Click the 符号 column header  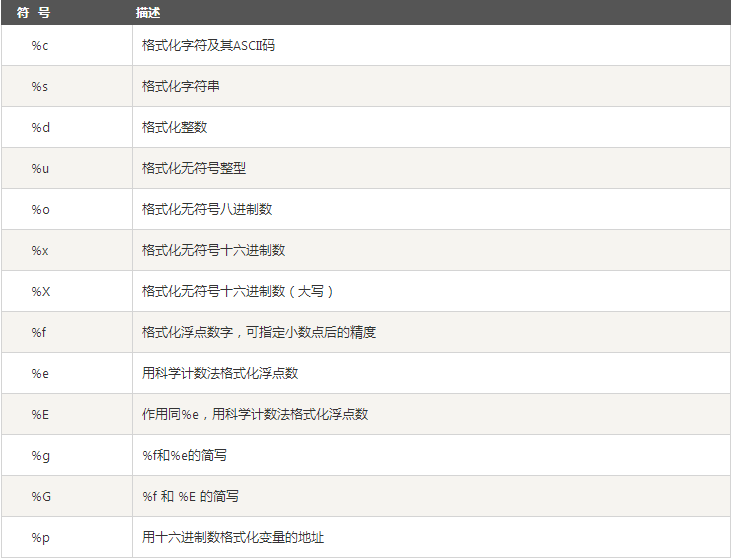point(33,13)
